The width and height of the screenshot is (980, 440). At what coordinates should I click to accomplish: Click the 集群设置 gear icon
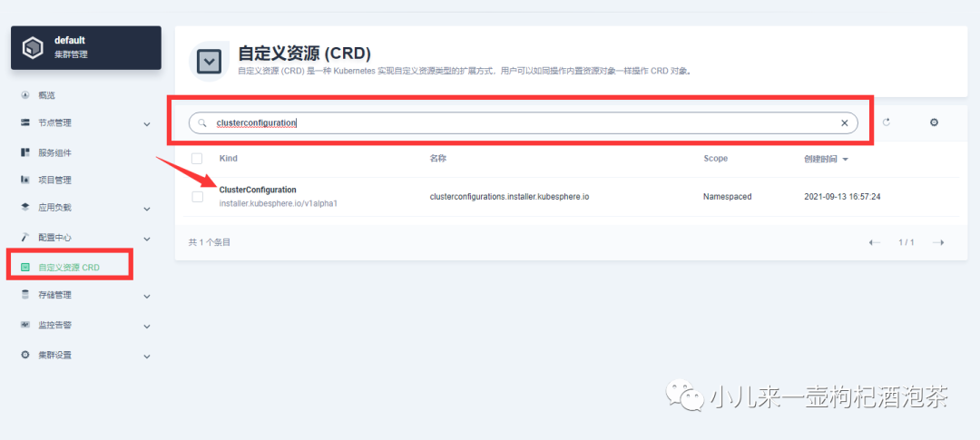pyautogui.click(x=25, y=355)
